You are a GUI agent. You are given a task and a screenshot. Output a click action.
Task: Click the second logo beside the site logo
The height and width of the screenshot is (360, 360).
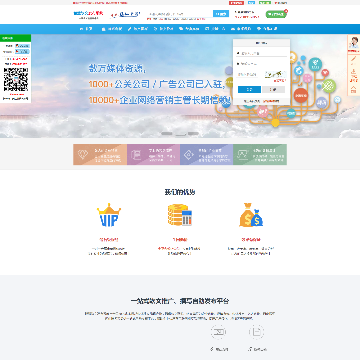click(125, 15)
